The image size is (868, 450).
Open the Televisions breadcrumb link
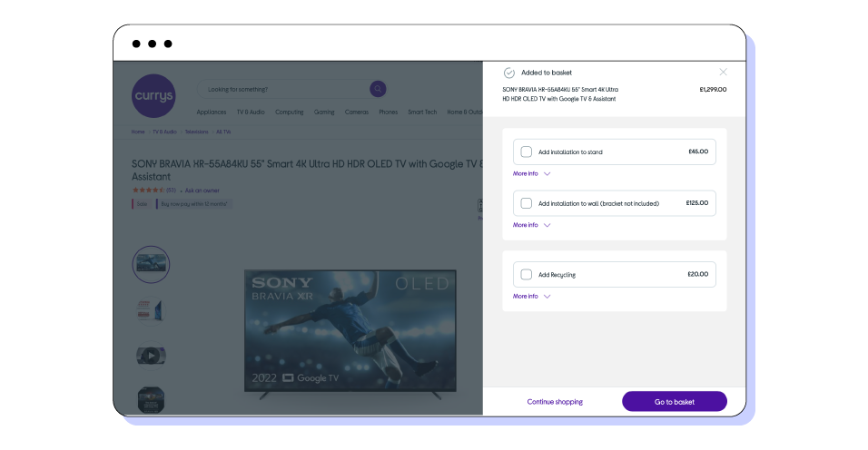pyautogui.click(x=196, y=132)
